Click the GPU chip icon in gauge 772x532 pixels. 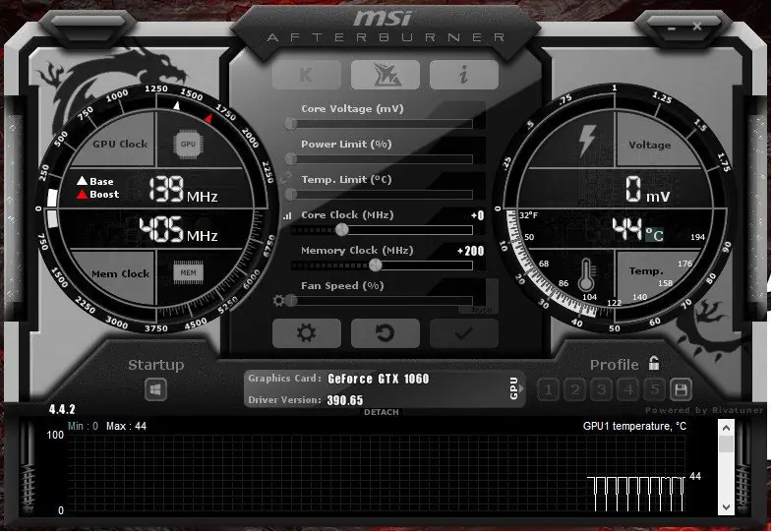tap(188, 145)
